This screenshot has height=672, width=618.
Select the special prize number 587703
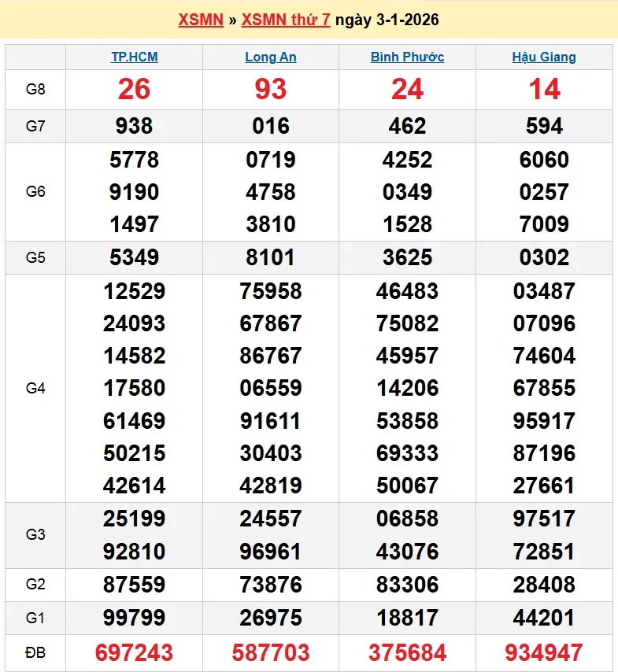tap(271, 652)
